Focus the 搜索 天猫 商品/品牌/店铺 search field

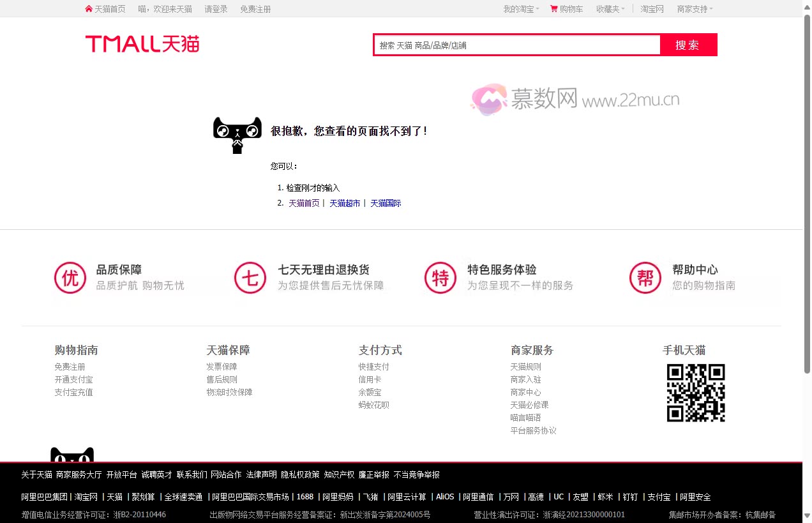(x=517, y=45)
